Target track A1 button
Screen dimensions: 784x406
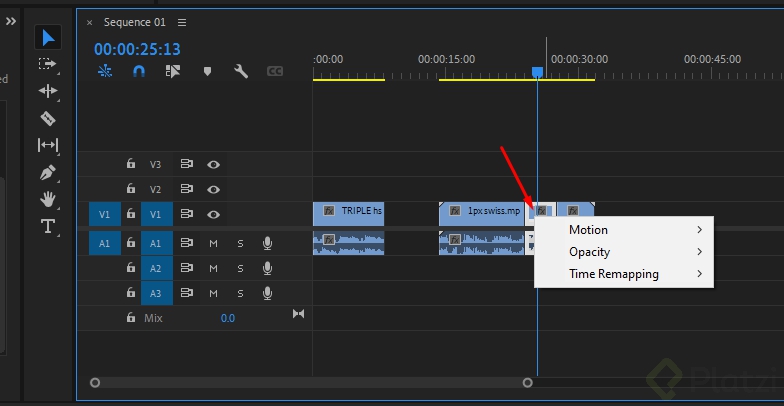[x=156, y=244]
